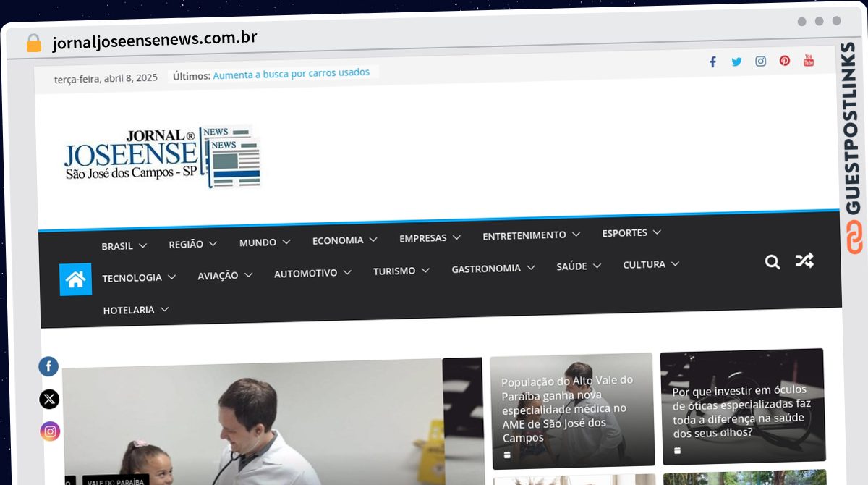This screenshot has height=485, width=868.
Task: Open article about AME de São José dos Campos
Action: click(x=568, y=409)
